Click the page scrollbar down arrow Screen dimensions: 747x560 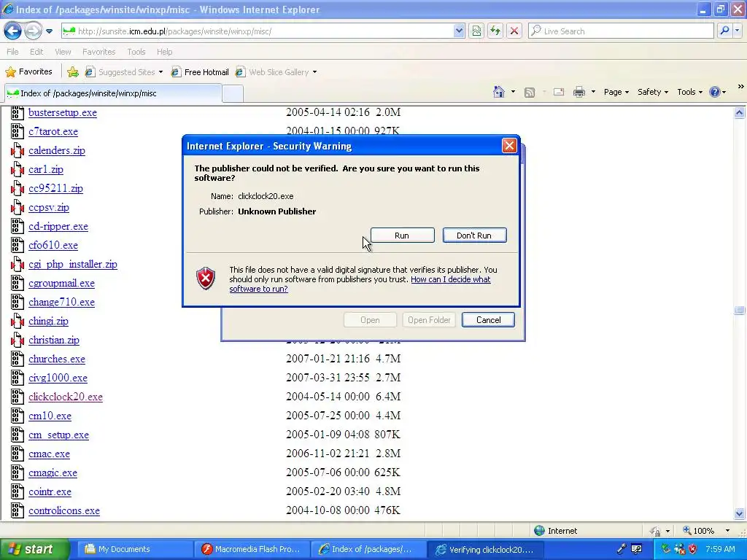(x=740, y=514)
